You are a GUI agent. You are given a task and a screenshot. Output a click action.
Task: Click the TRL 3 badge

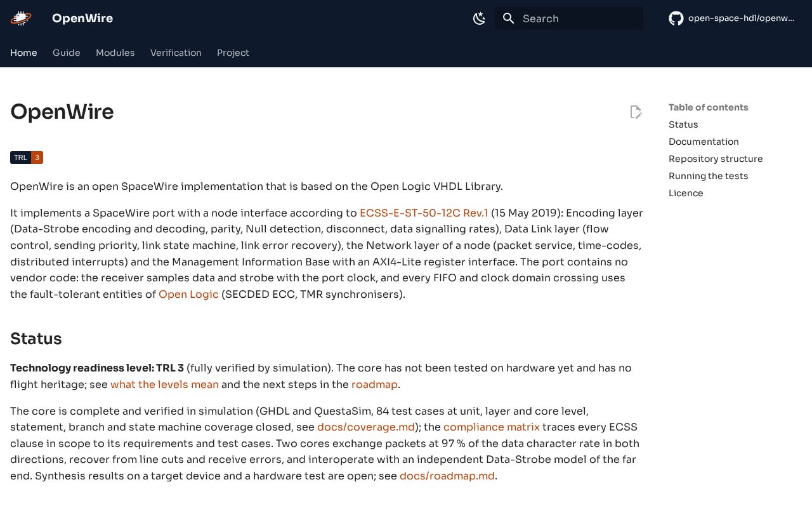pos(27,157)
